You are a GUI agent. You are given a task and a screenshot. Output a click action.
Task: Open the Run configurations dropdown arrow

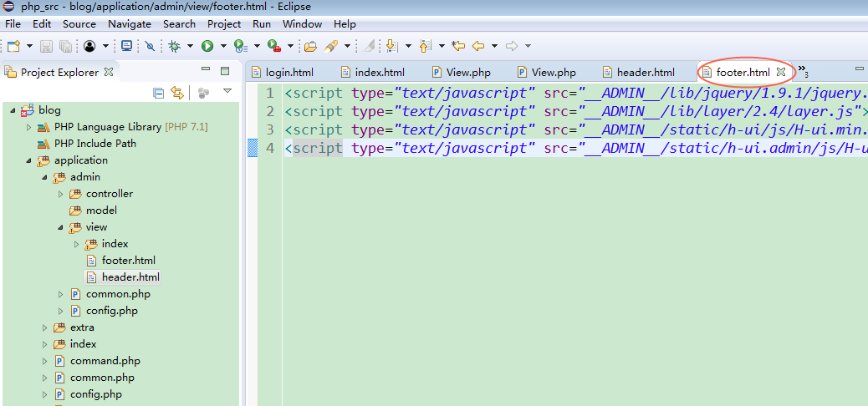click(223, 46)
